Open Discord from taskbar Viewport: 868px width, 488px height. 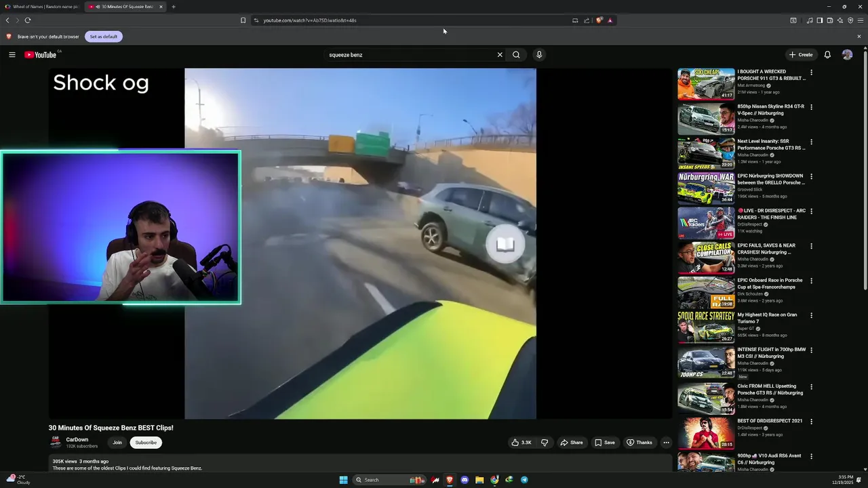point(465,480)
